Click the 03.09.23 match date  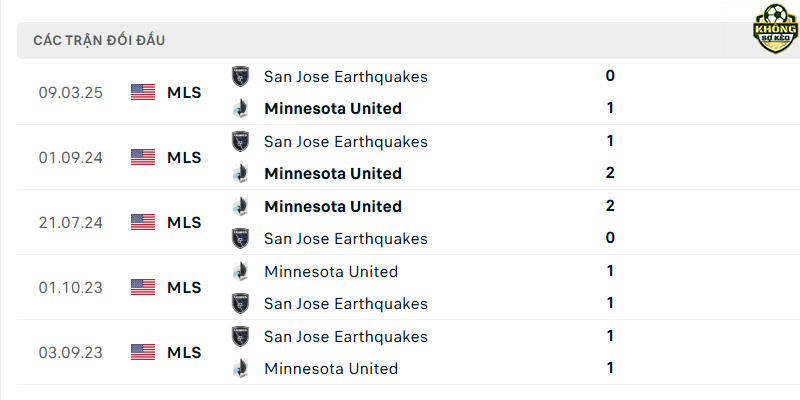tap(70, 353)
